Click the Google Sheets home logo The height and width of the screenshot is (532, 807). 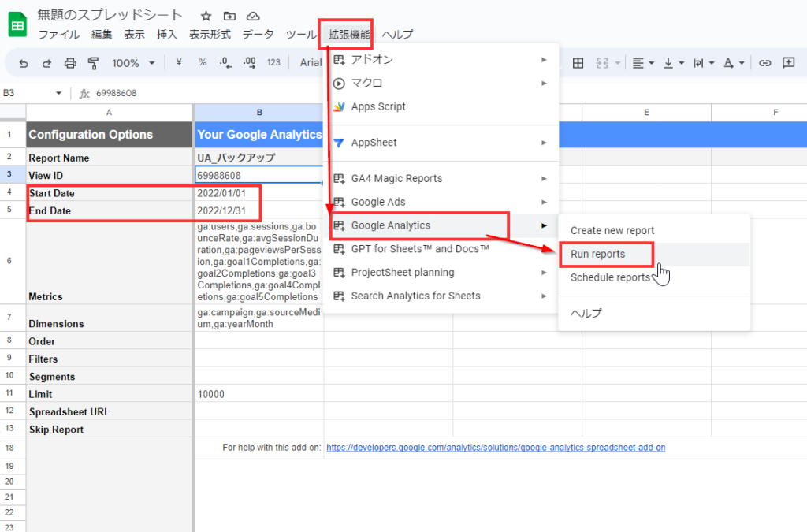18,24
